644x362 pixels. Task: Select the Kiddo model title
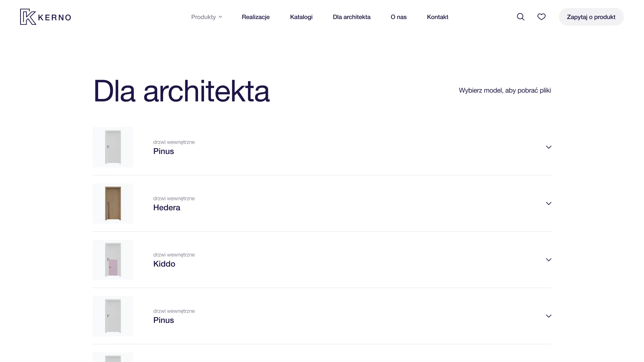[x=164, y=264]
